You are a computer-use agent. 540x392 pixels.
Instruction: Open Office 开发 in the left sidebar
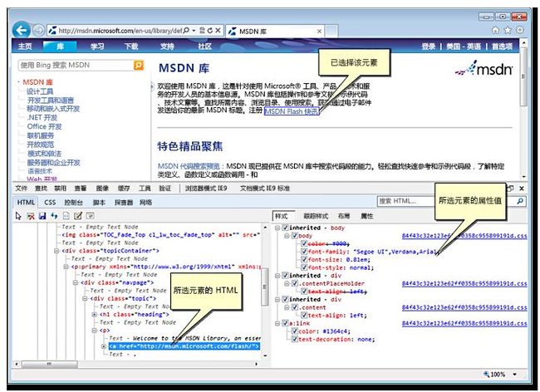point(44,126)
